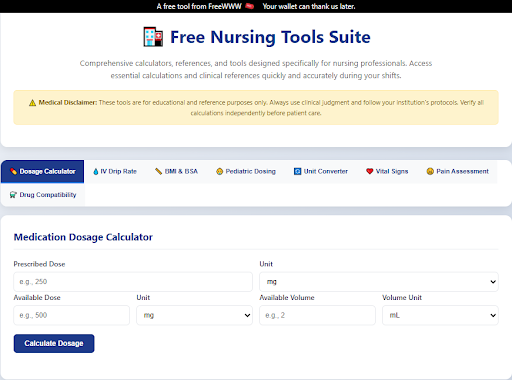Click the Calculate Dosage button
The image size is (512, 380).
(54, 343)
